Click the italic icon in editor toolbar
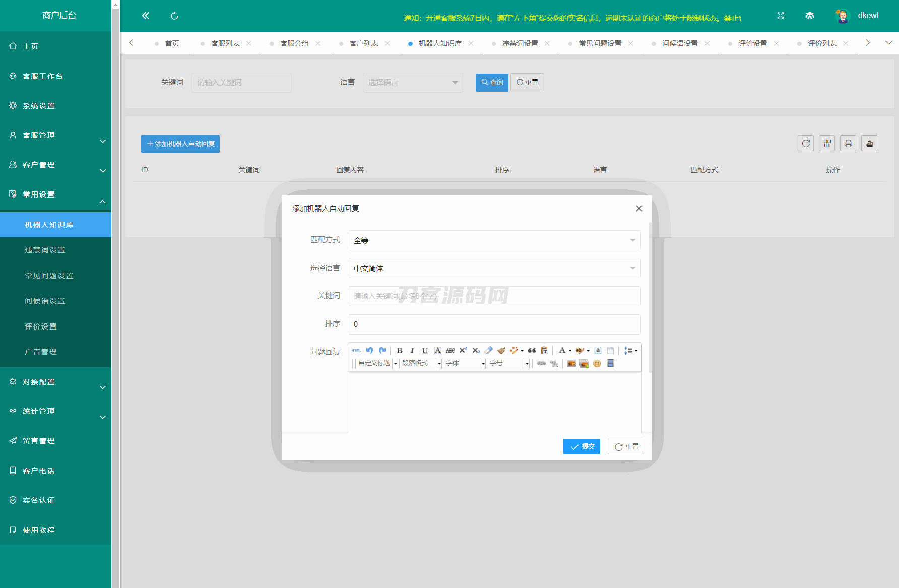 point(412,351)
